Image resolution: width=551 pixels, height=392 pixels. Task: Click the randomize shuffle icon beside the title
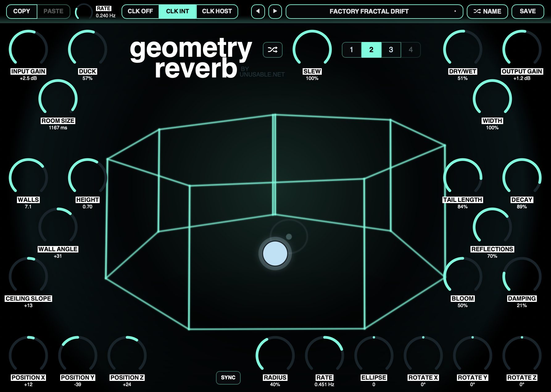point(273,50)
